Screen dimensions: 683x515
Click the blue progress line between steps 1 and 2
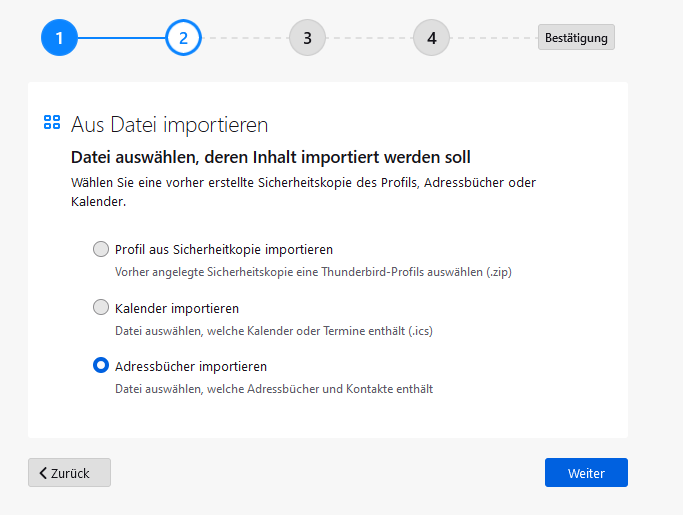point(121,38)
